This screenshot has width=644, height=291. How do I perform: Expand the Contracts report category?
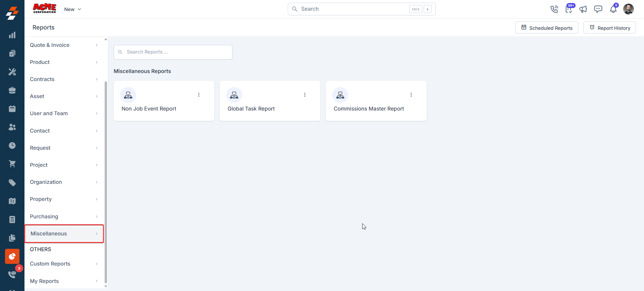coord(64,79)
